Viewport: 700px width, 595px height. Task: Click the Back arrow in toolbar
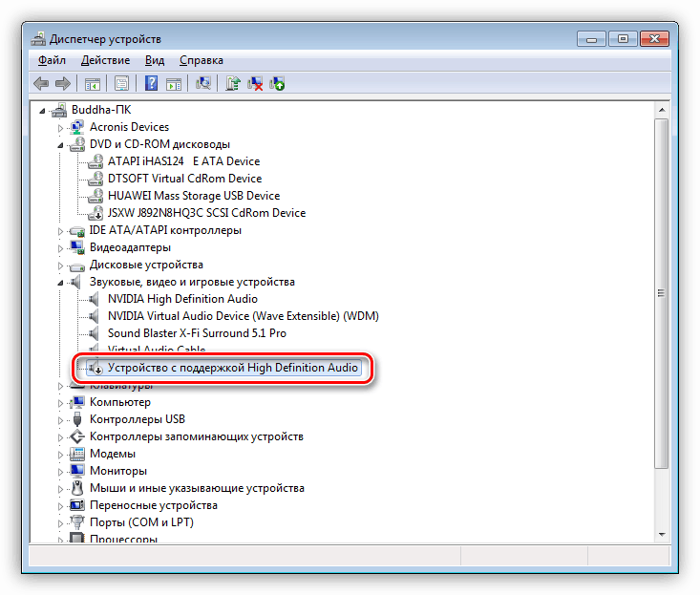point(41,83)
